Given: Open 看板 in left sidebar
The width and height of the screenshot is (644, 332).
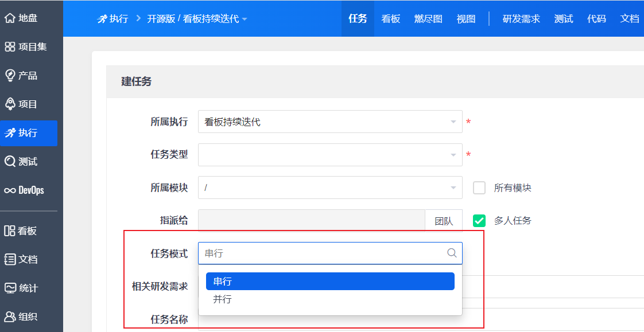Looking at the screenshot, I should [21, 231].
